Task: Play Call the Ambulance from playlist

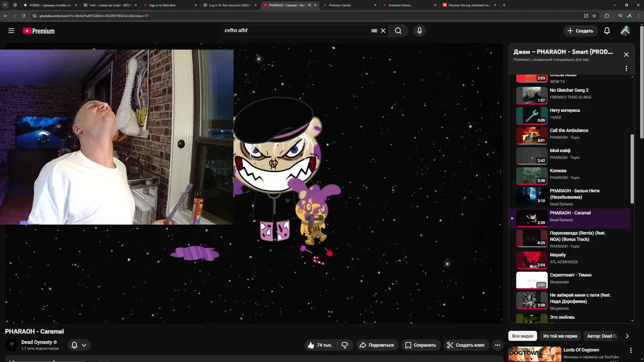Action: pyautogui.click(x=570, y=136)
